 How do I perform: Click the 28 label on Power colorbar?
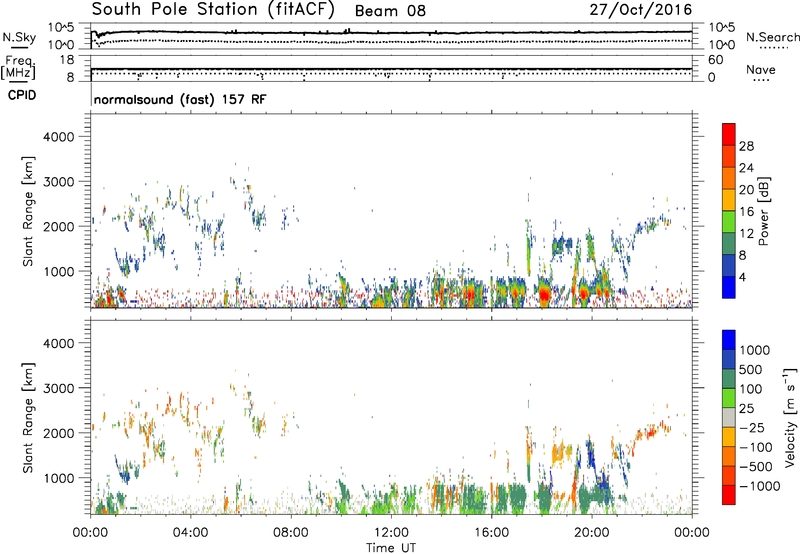click(746, 146)
